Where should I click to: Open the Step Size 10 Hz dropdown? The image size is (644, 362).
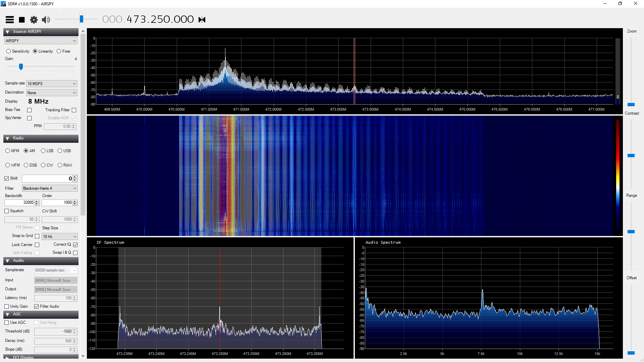click(59, 237)
